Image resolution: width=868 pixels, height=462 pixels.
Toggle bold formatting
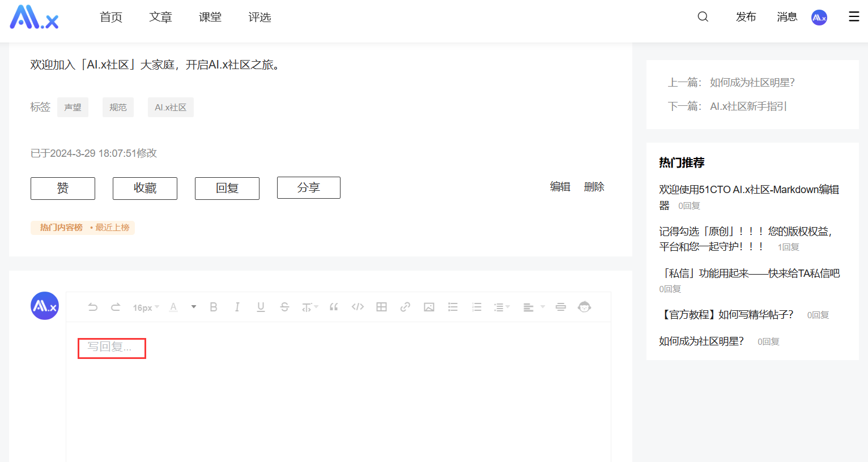tap(214, 307)
